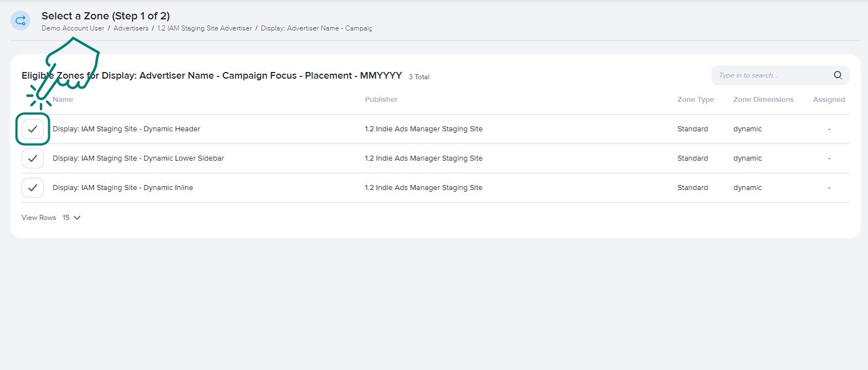Sort by the Name column header

point(63,100)
